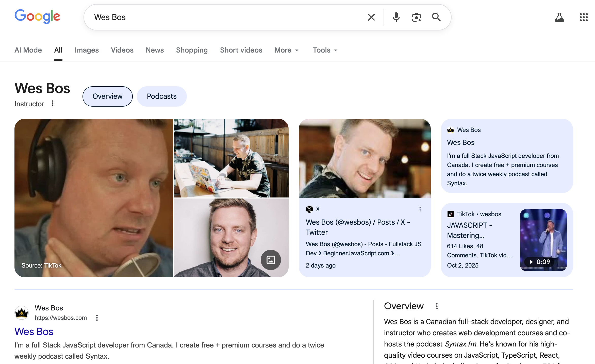Click the Google logo

click(x=37, y=17)
